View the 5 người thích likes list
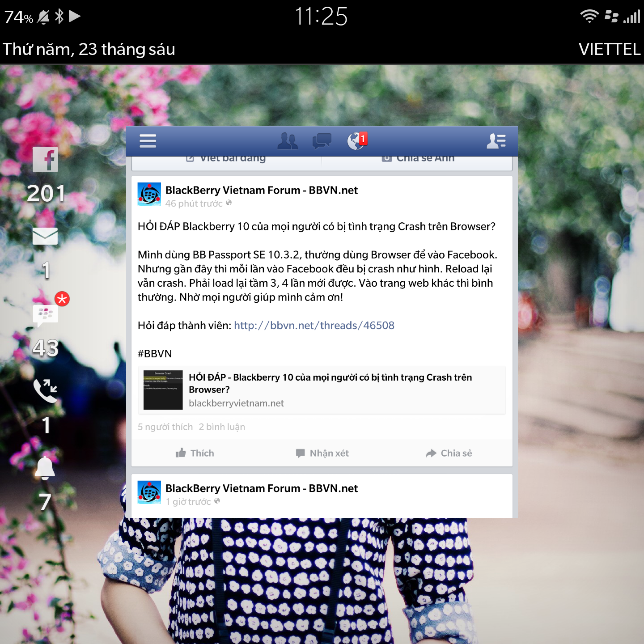The image size is (644, 644). coord(165,427)
